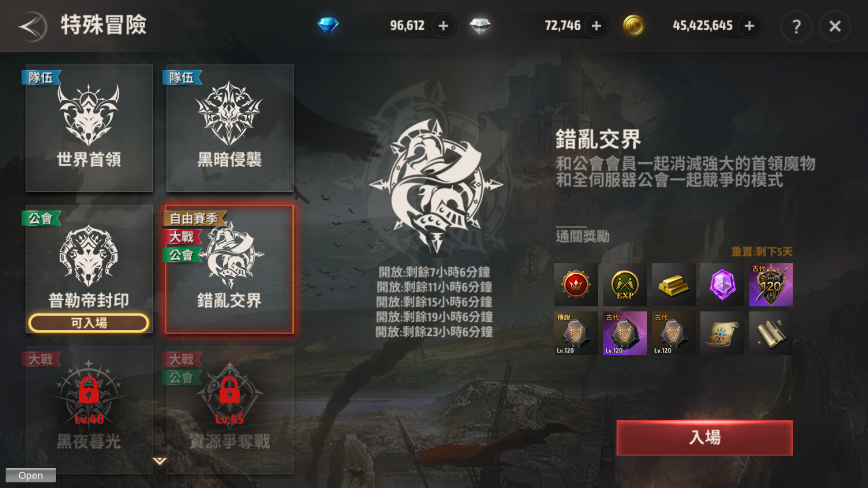868x488 pixels.
Task: Click the 可入場 status button
Action: point(89,323)
